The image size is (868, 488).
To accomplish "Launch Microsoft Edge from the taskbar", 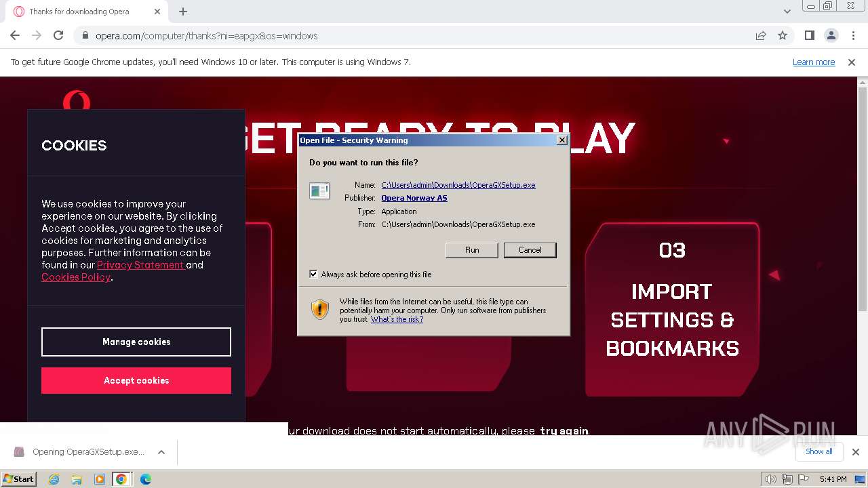I will [146, 479].
